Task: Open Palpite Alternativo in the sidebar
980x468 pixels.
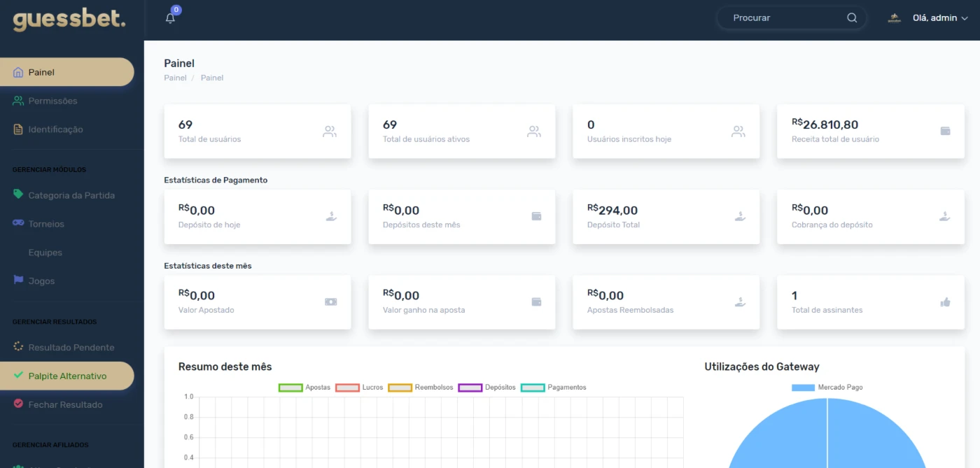Action: (67, 376)
